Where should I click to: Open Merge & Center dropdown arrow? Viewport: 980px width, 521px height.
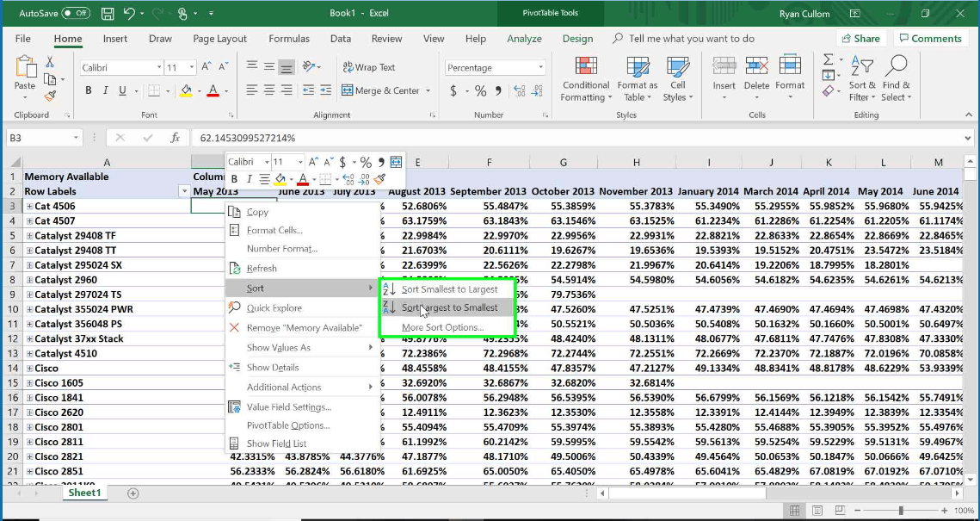coord(428,90)
